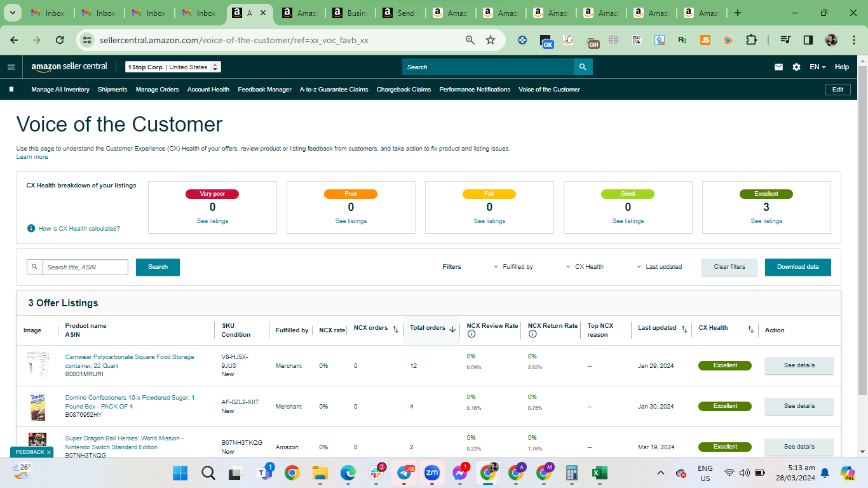The image size is (868, 488).
Task: Click the bookmark flag icon beside Manage All Inventory
Action: coord(11,90)
